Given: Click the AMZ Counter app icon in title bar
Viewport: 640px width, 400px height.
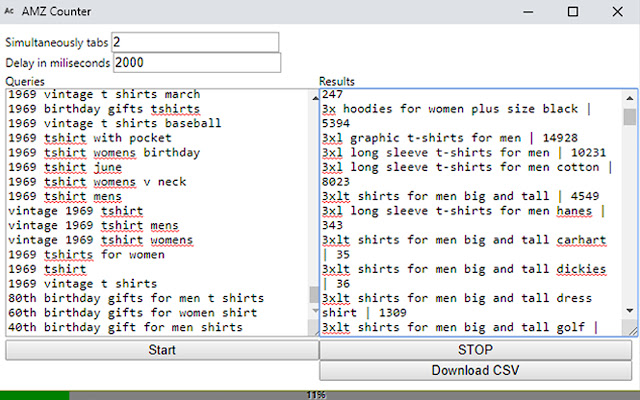Looking at the screenshot, I should [x=9, y=11].
